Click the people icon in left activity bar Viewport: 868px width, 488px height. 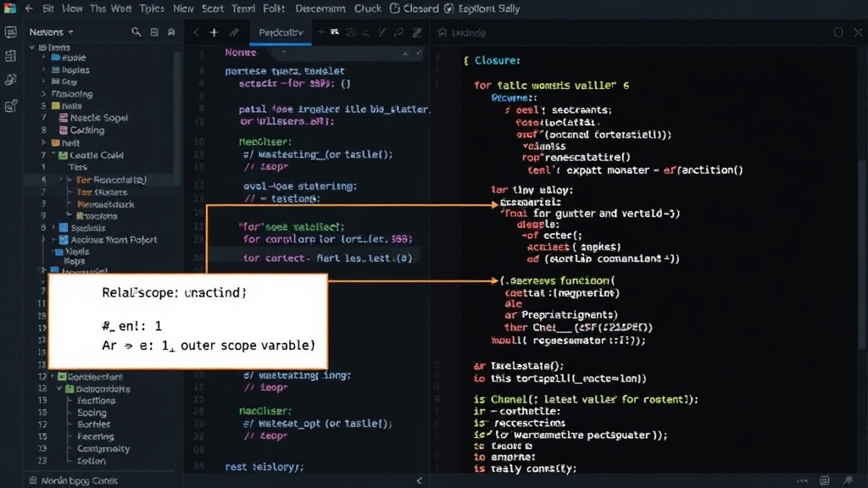point(10,80)
